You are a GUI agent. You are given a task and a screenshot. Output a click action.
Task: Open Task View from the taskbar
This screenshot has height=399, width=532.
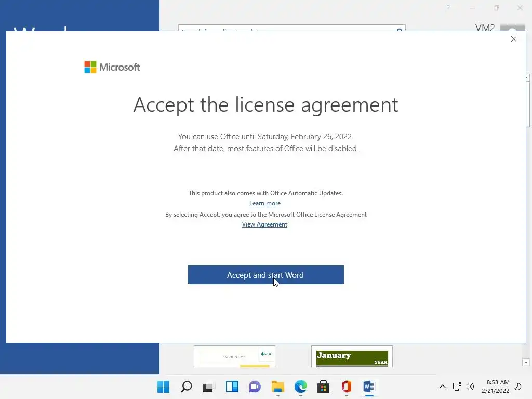pyautogui.click(x=209, y=387)
